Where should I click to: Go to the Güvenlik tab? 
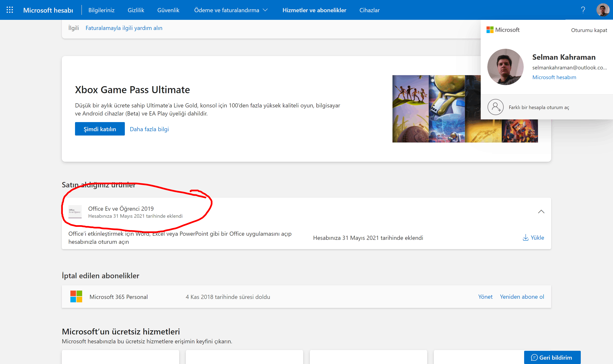168,10
